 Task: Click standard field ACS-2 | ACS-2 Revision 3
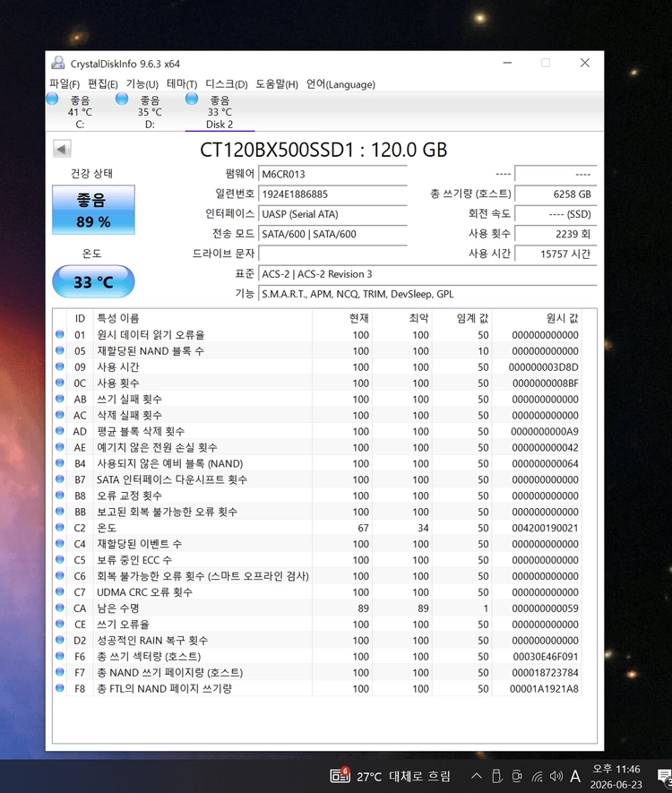coord(427,273)
